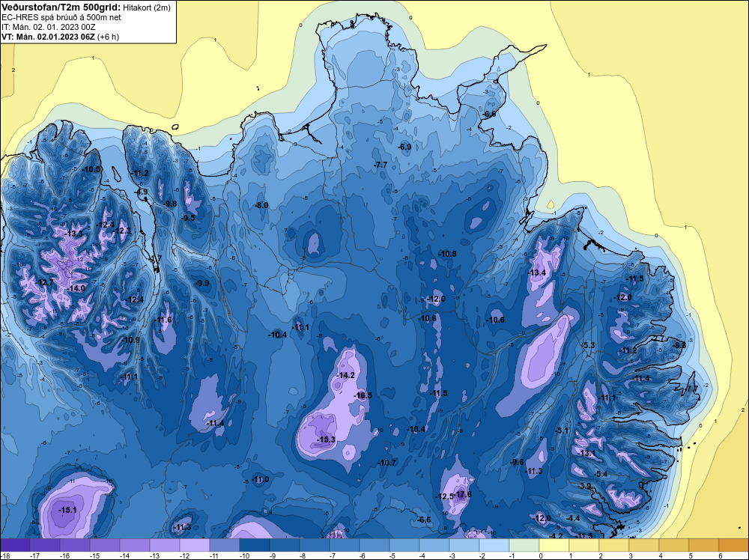The image size is (749, 560).
Task: Click the -3.9 temperature label
Action: click(584, 486)
